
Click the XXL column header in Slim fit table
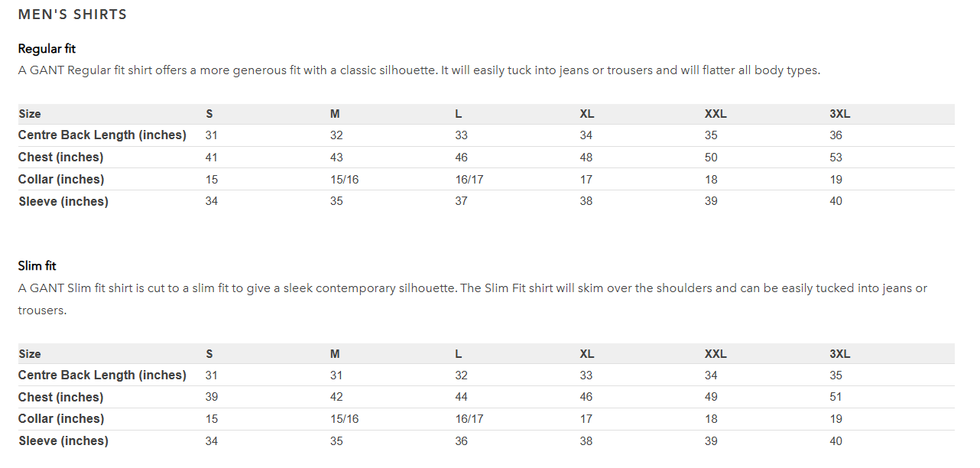coord(716,354)
